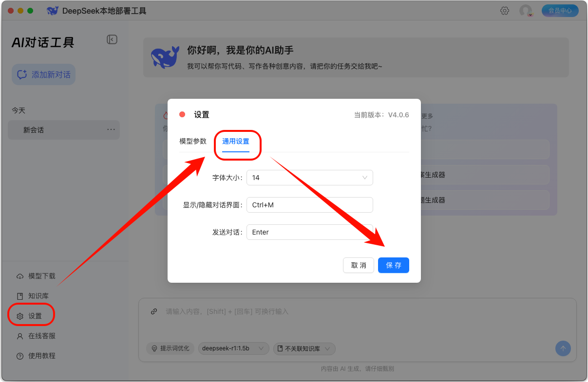This screenshot has height=382, width=588.
Task: Click the book icon beside 知识库
Action: pyautogui.click(x=20, y=296)
